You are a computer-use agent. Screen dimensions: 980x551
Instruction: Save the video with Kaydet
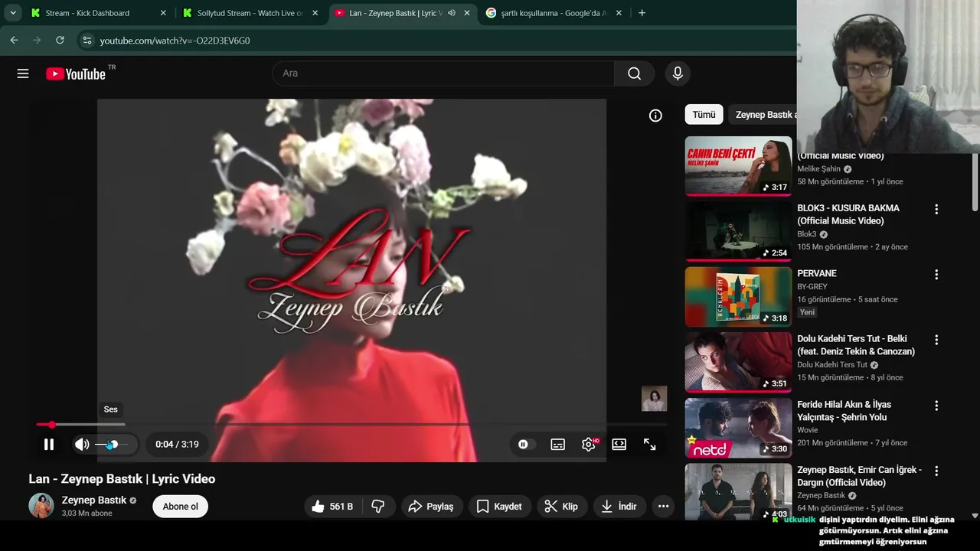[x=499, y=506]
